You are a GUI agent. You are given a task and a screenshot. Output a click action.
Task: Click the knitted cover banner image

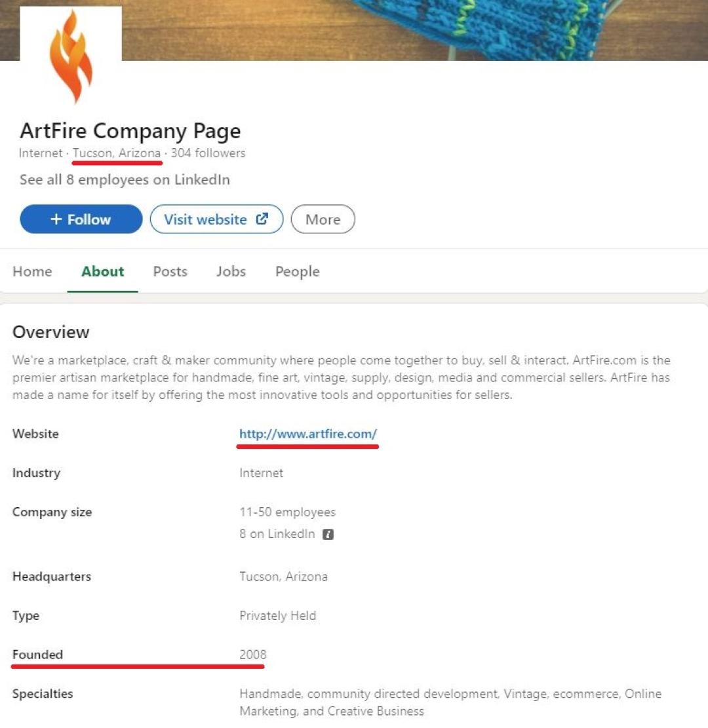[x=459, y=29]
